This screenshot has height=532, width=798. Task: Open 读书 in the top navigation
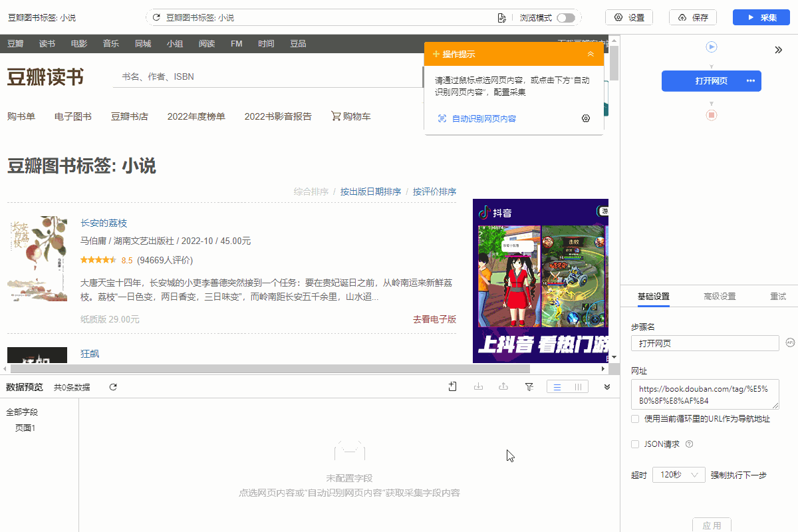pos(47,44)
